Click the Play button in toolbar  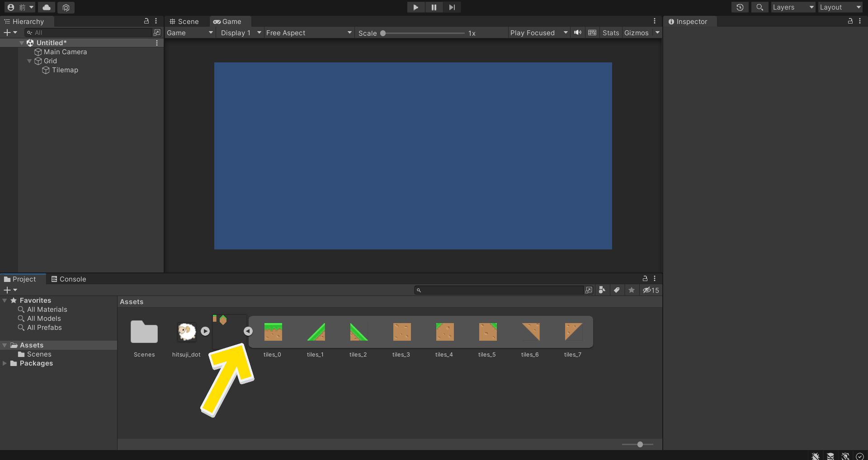(x=415, y=7)
